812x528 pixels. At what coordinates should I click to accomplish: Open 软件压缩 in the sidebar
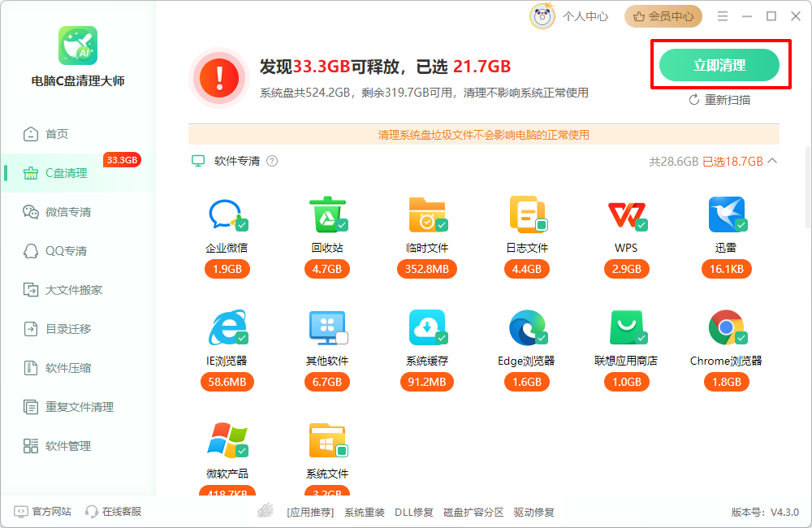tap(78, 368)
